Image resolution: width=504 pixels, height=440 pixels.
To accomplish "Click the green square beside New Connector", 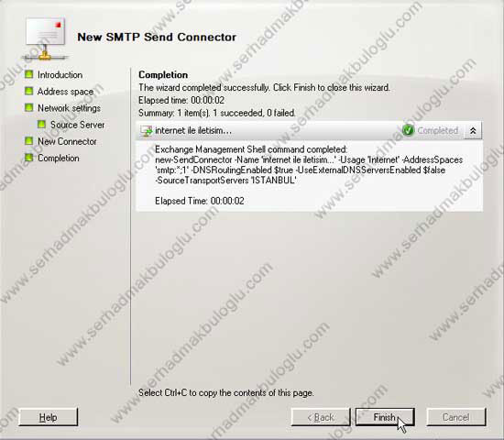I will pos(29,141).
